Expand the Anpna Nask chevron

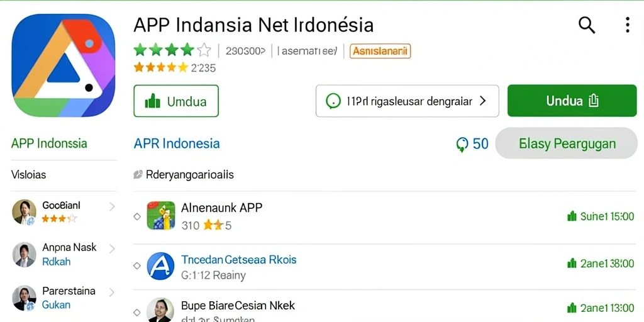[112, 248]
